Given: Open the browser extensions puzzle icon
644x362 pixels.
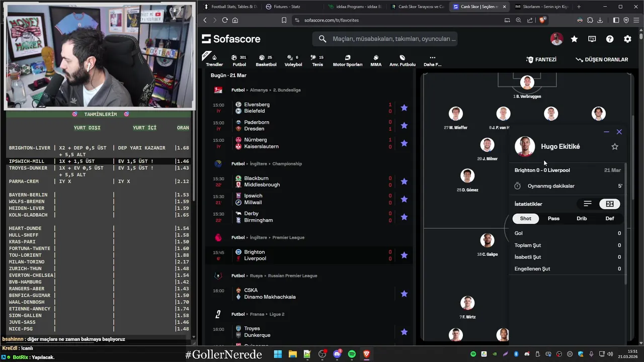Looking at the screenshot, I should 590,20.
